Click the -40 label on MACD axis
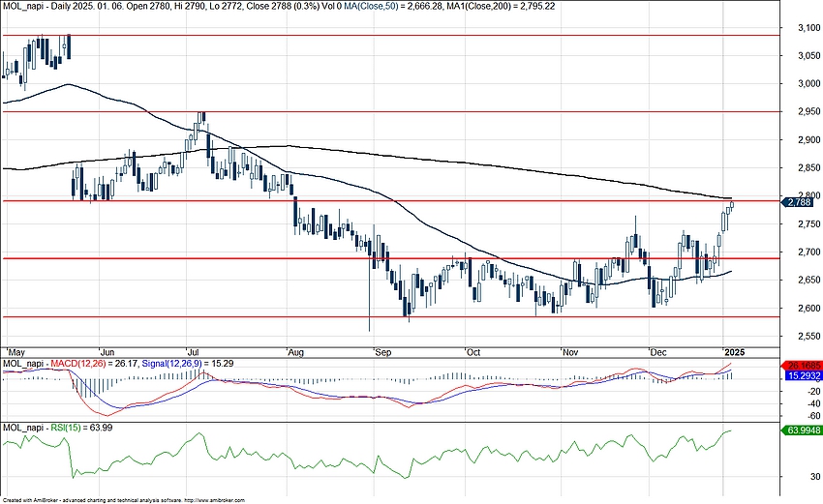The width and height of the screenshot is (823, 504). pyautogui.click(x=814, y=403)
